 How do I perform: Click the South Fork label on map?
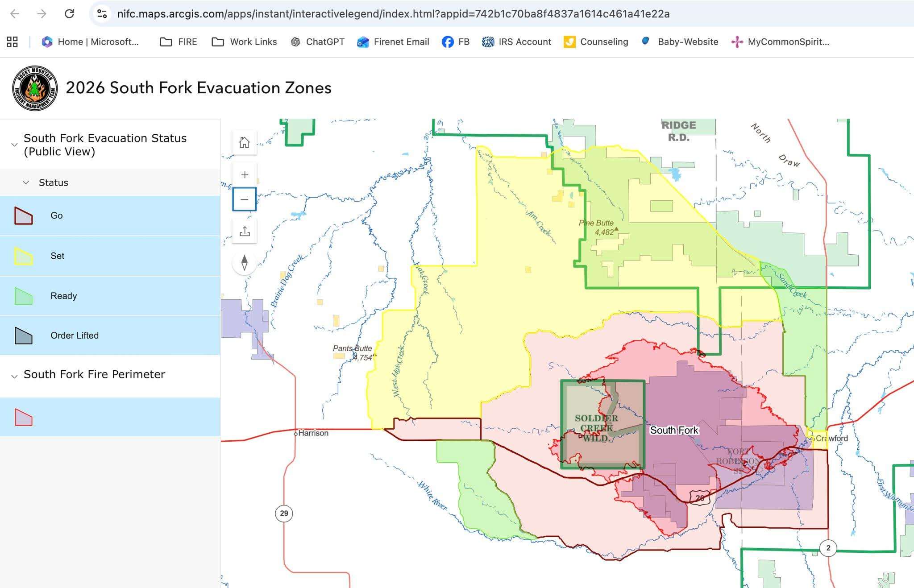(674, 430)
